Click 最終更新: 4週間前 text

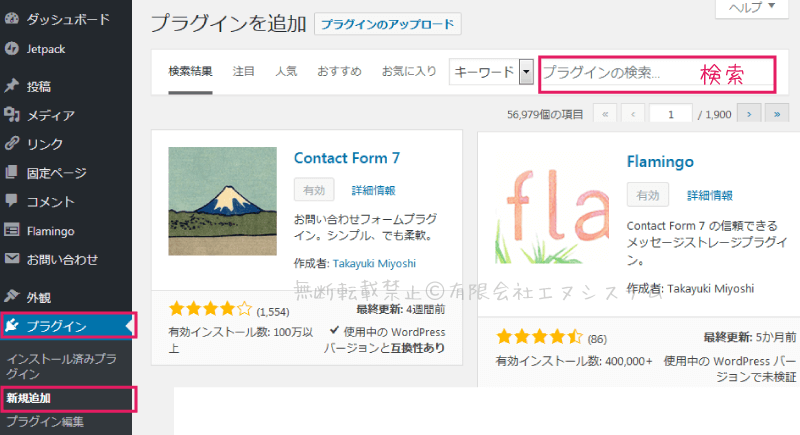pyautogui.click(x=401, y=309)
